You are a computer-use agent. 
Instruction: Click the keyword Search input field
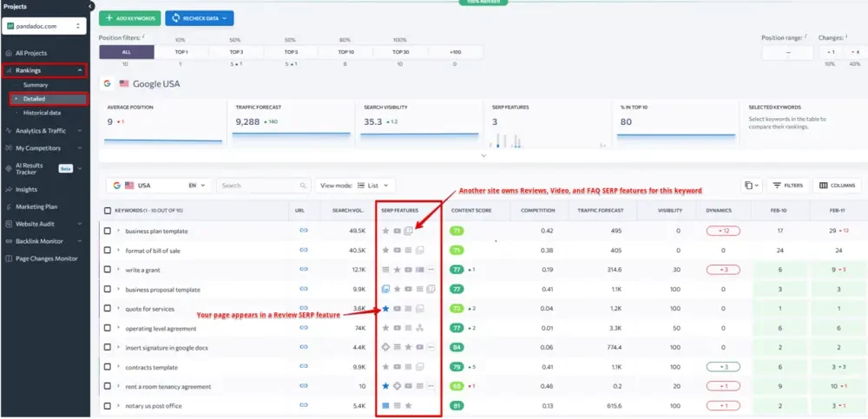click(263, 186)
